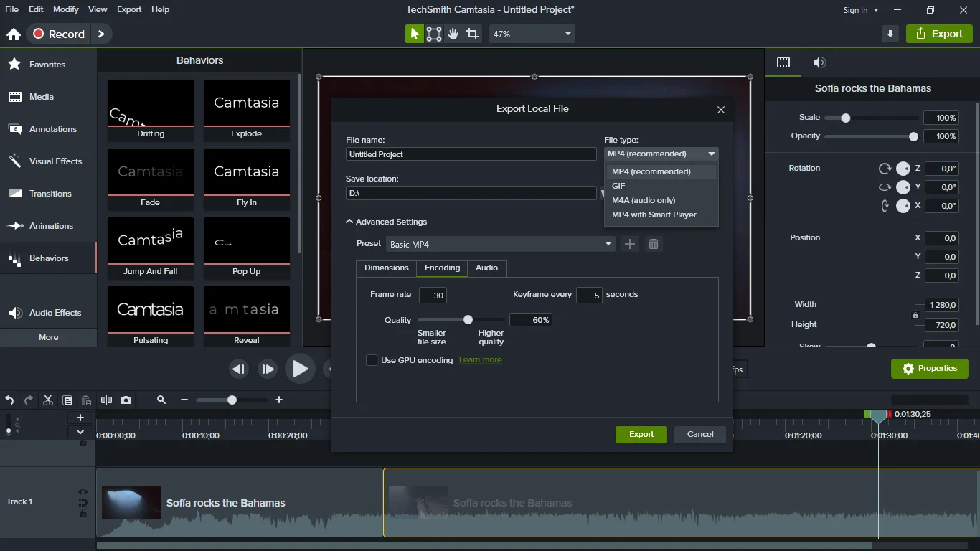Screen dimensions: 980x551
Task: Click the File name input field
Action: tap(471, 154)
